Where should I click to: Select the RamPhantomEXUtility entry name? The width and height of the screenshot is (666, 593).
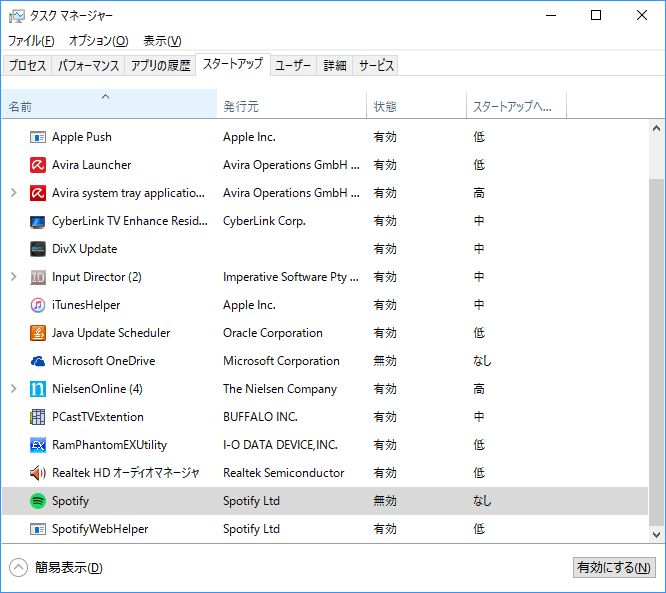tap(109, 446)
